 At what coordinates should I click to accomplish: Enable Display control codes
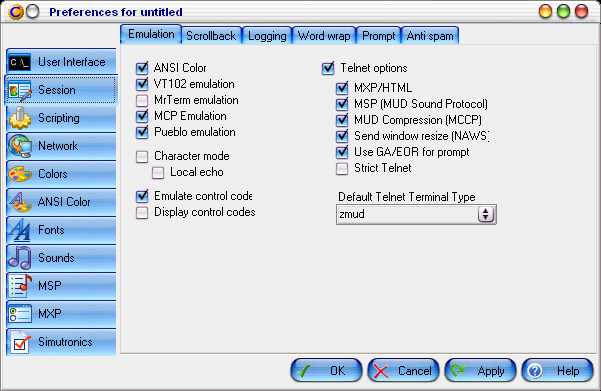142,212
